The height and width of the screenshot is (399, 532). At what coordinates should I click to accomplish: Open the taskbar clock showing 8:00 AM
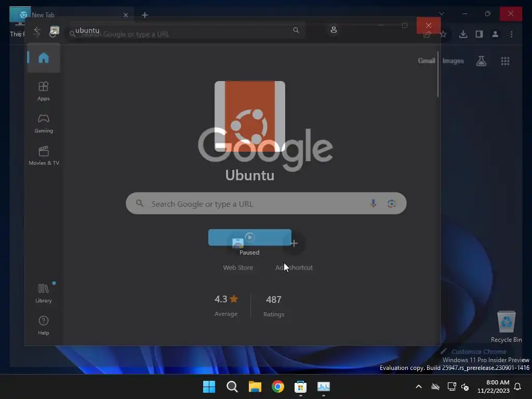[494, 387]
